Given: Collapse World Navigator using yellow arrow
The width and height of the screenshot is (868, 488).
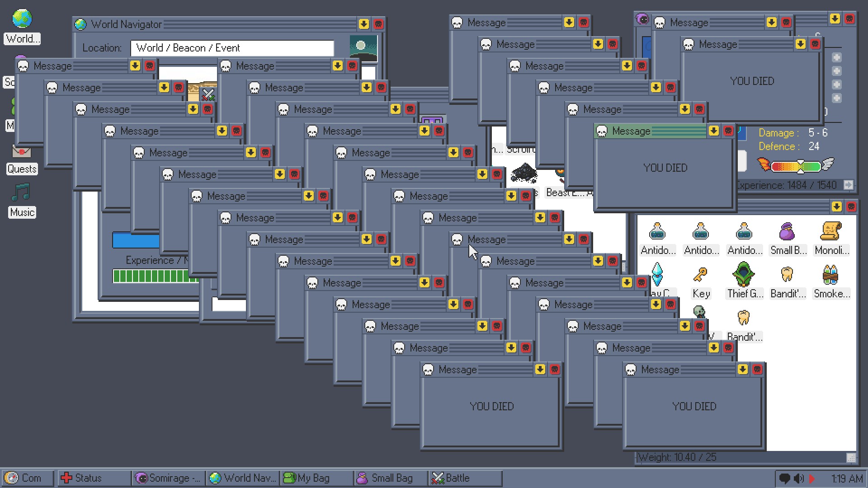Looking at the screenshot, I should (364, 24).
